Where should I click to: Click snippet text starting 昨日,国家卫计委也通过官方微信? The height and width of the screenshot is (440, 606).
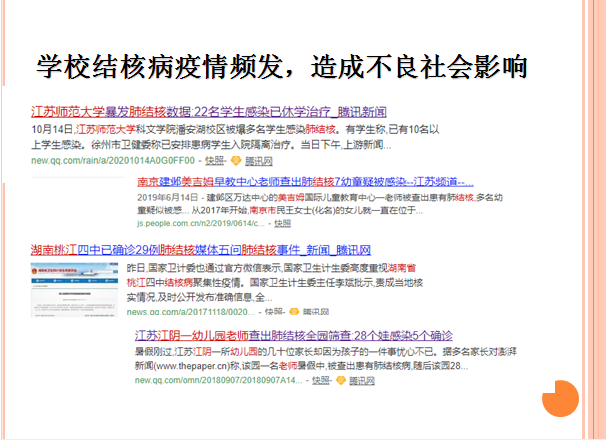point(271,268)
